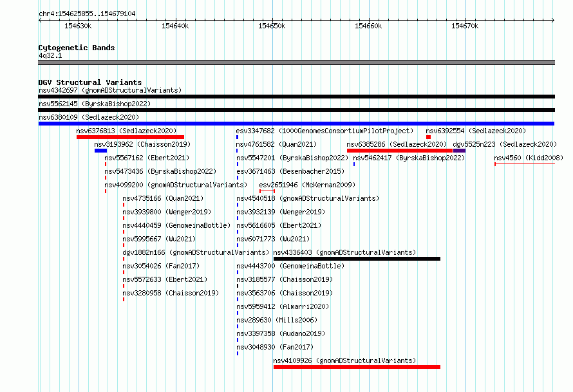Open nsv4099200 gnomADStructuralVariants entry

176,185
